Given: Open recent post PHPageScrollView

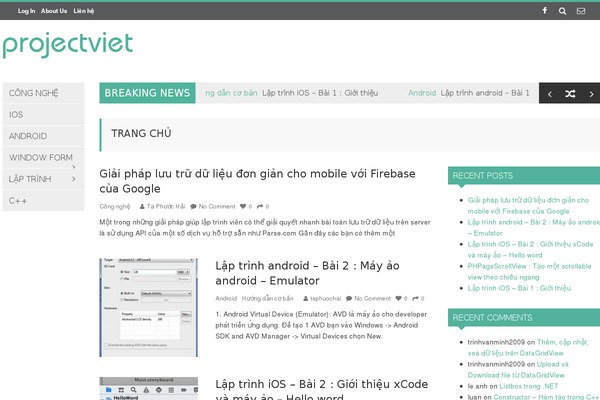Looking at the screenshot, I should coord(529,271).
